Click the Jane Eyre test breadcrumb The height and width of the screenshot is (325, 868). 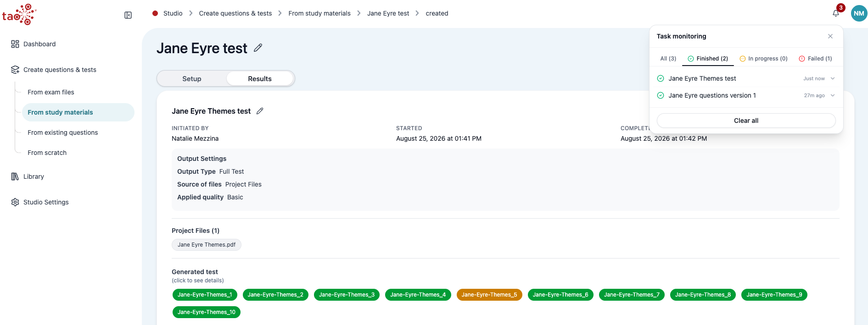pyautogui.click(x=388, y=13)
